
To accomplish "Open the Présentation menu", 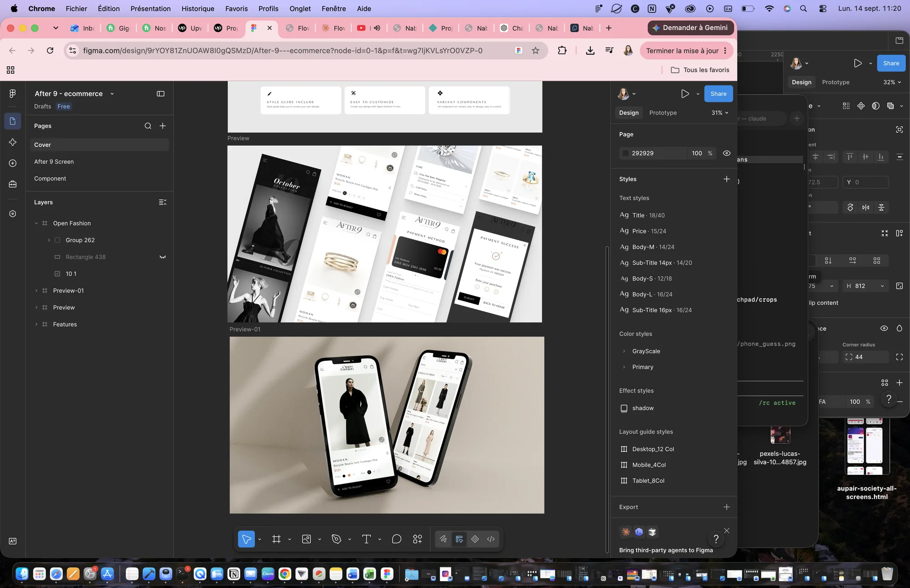I will click(x=151, y=9).
